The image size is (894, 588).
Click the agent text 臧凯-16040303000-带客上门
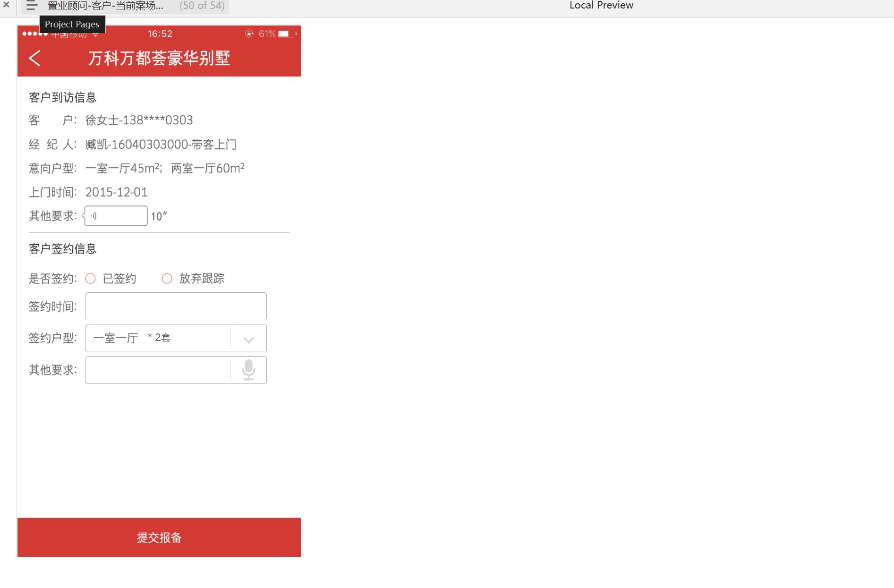coord(161,144)
